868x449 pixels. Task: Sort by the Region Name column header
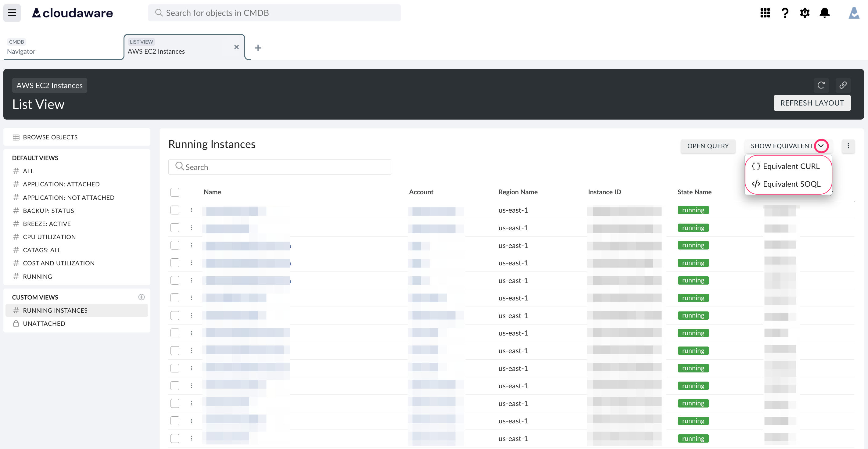coord(518,192)
